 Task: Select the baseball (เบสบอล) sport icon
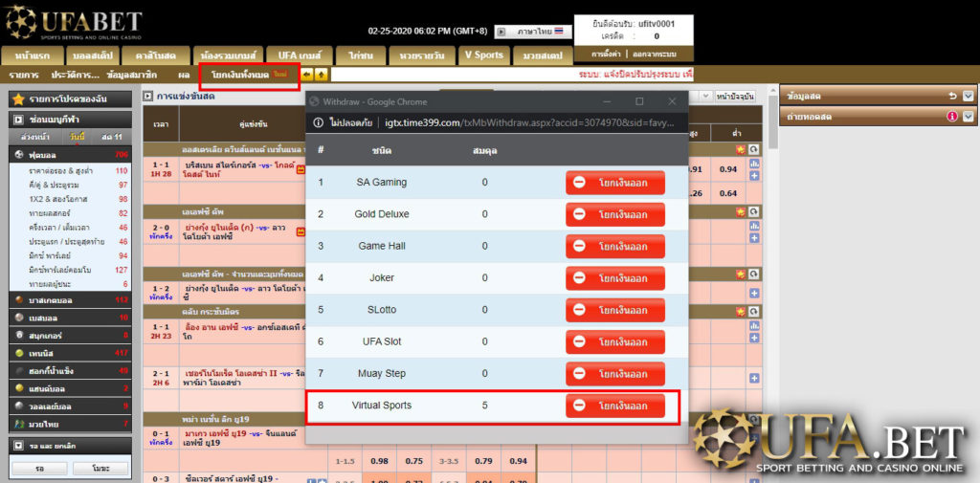tap(20, 318)
